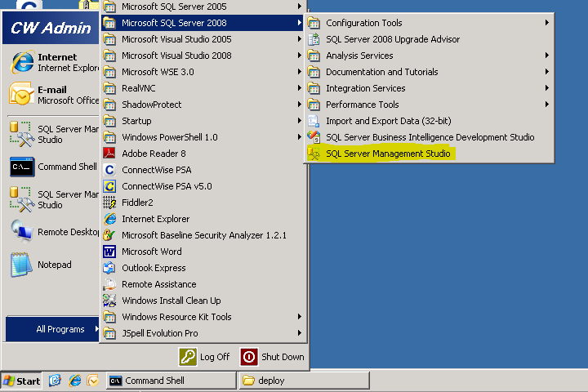Expand the Configuration Tools submenu
588x392 pixels.
363,23
